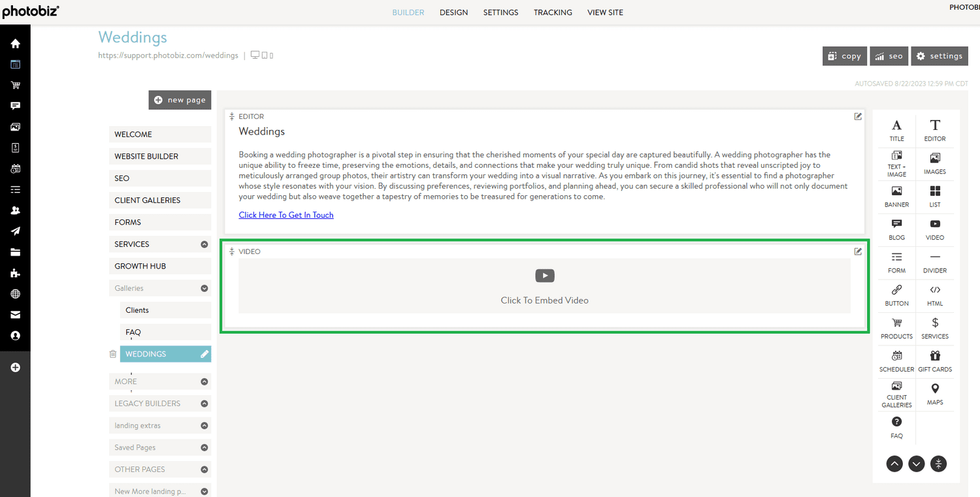
Task: Move block down with the down arrow button
Action: (x=917, y=464)
